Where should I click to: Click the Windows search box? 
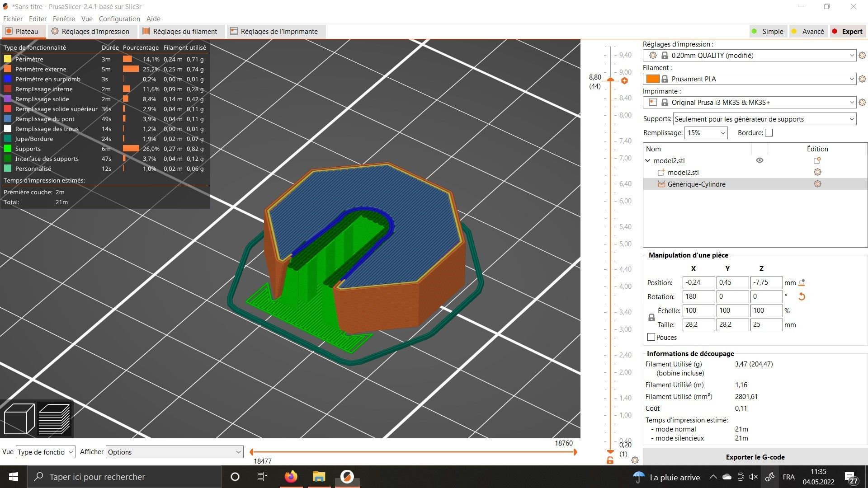(x=124, y=477)
